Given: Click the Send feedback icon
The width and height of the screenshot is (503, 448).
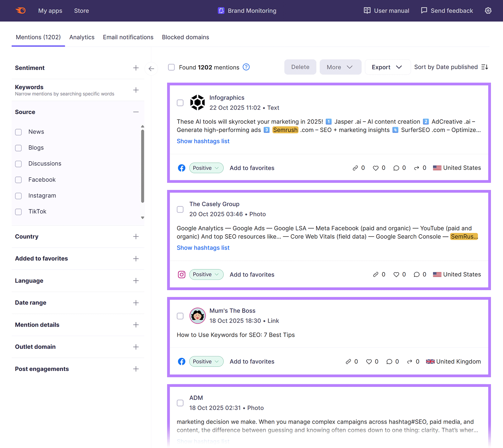Looking at the screenshot, I should (x=424, y=10).
